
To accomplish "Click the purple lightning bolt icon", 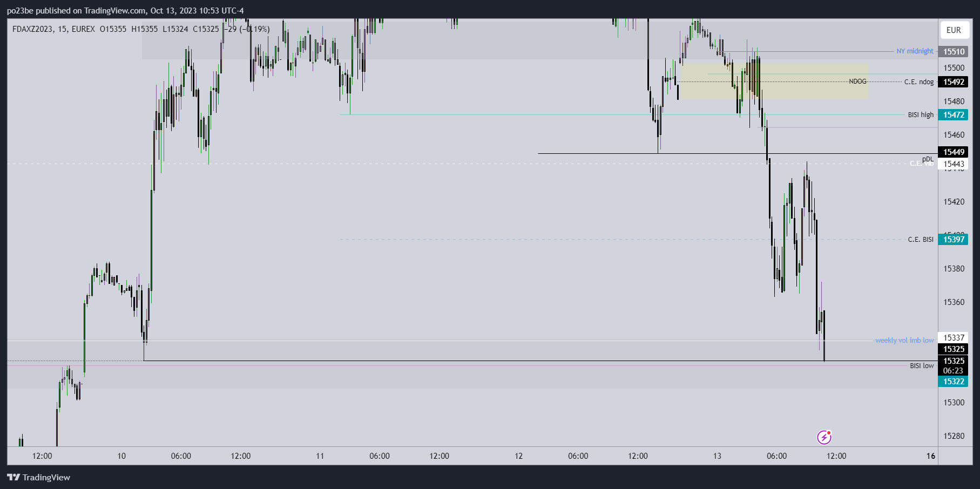I will 824,437.
